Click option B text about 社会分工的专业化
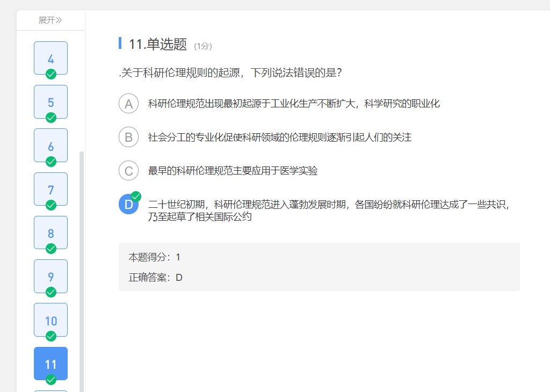This screenshot has width=550, height=392. pos(279,137)
